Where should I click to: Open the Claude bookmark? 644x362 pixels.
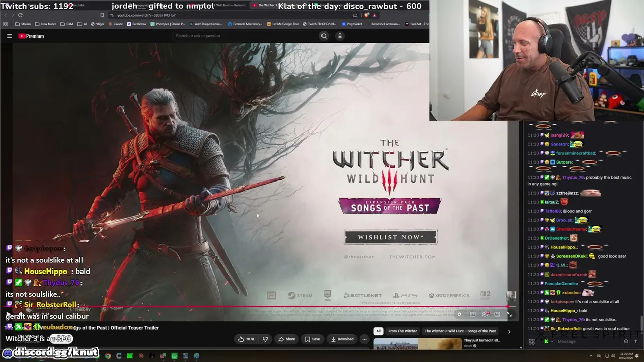[115, 24]
